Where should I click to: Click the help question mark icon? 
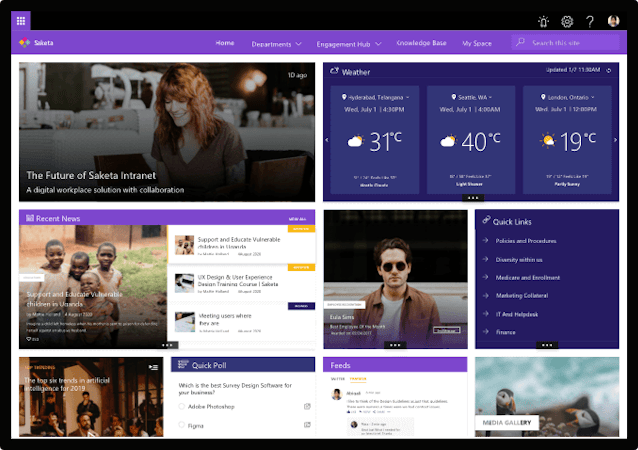[590, 21]
